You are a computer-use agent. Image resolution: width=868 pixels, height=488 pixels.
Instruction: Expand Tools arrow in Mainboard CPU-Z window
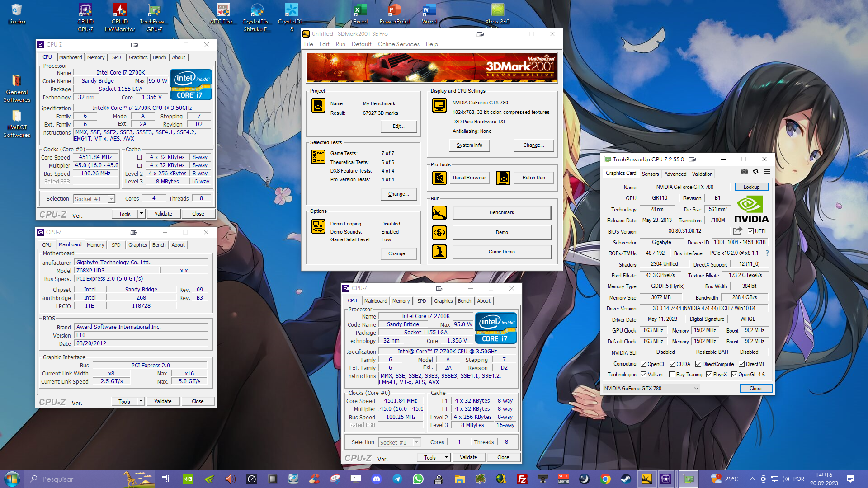(x=141, y=401)
